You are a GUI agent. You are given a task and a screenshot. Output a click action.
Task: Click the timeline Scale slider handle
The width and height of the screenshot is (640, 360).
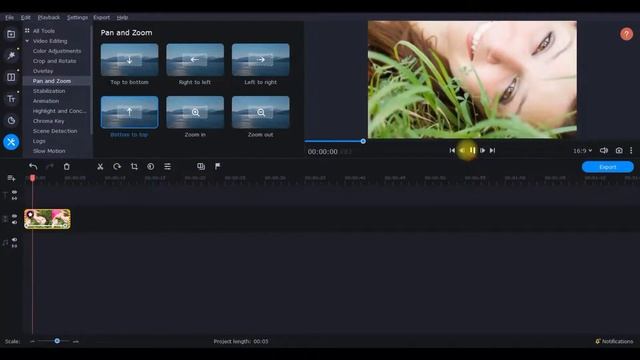[57, 341]
